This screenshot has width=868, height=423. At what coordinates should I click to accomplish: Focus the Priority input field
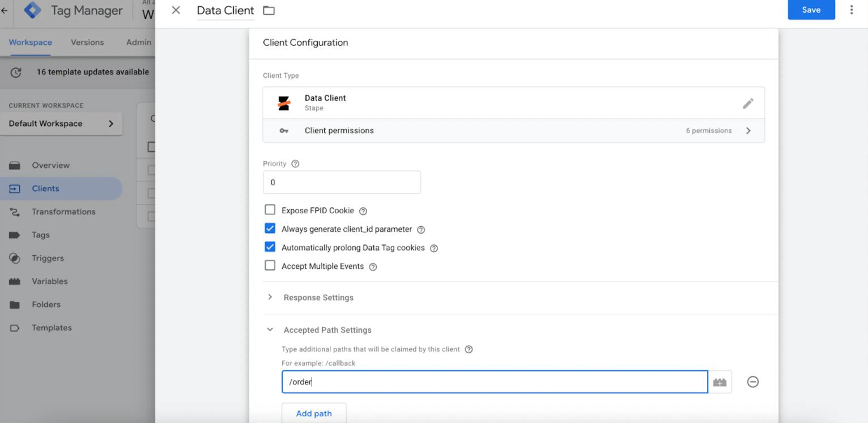point(342,183)
